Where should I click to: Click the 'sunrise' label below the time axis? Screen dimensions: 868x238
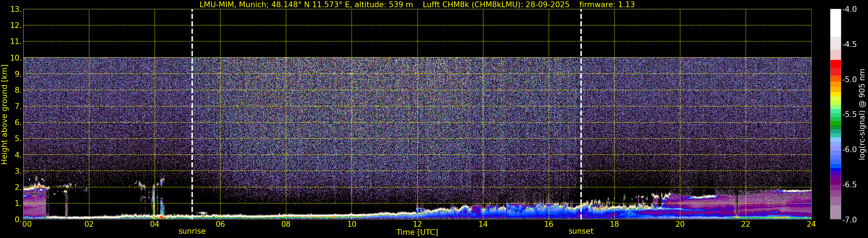click(192, 231)
